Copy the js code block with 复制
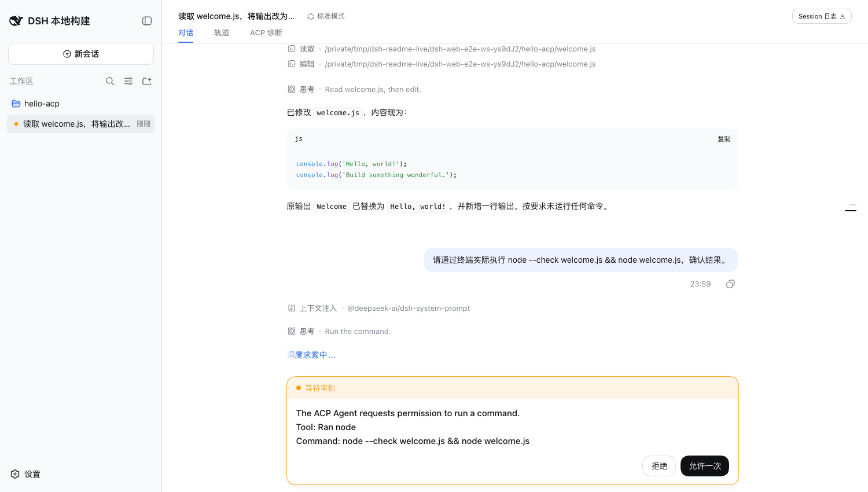This screenshot has width=868, height=492. click(724, 139)
